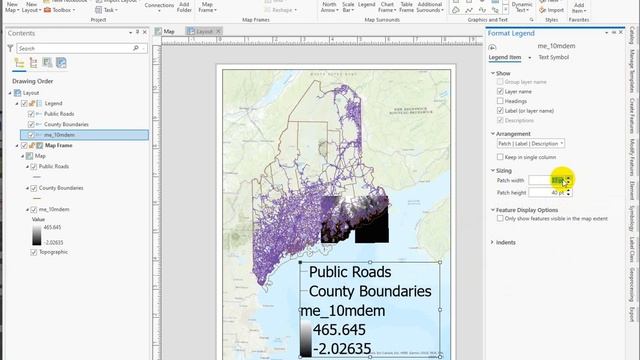
Task: Insert a Map Frame from ribbon
Action: (207, 7)
